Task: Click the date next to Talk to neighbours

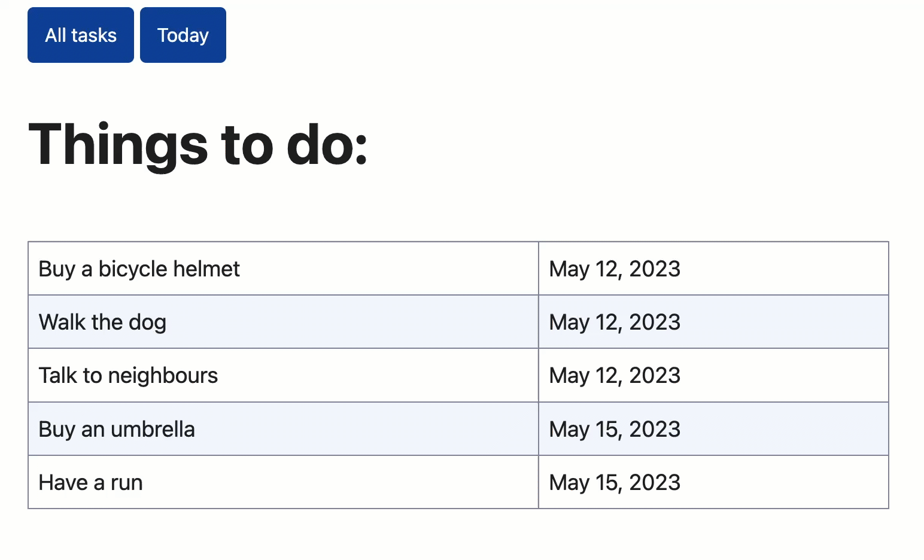Action: tap(615, 375)
